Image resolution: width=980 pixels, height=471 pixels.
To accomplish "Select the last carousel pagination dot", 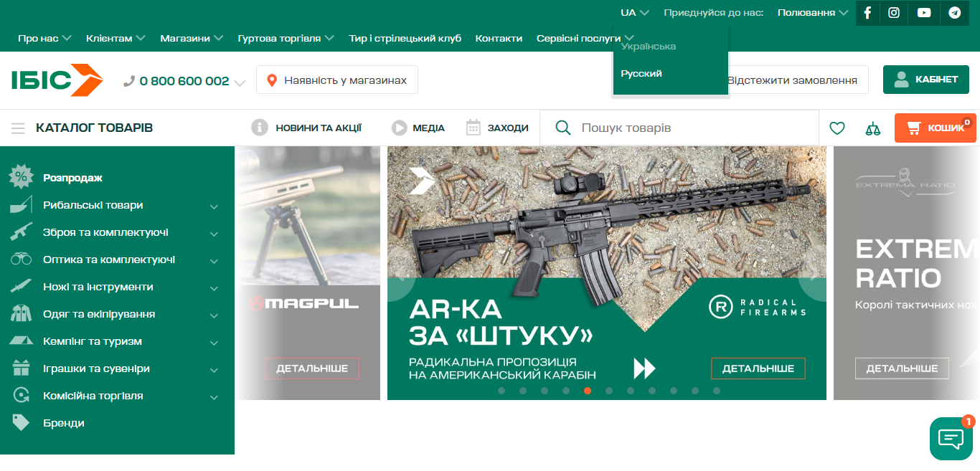I will pos(717,391).
